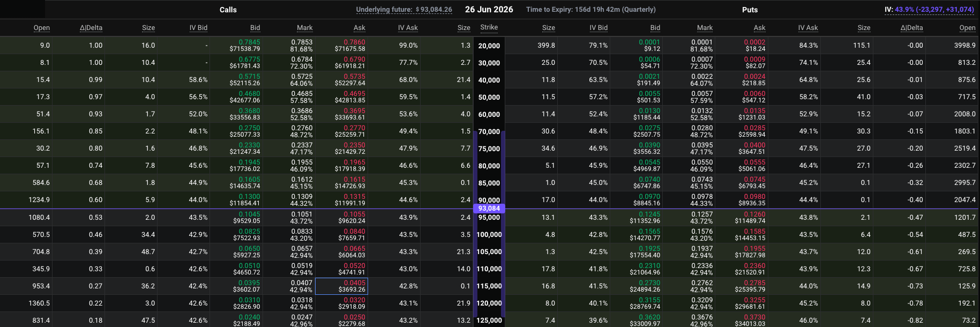
Task: Click the Puts IV Ask column header
Action: (x=807, y=28)
